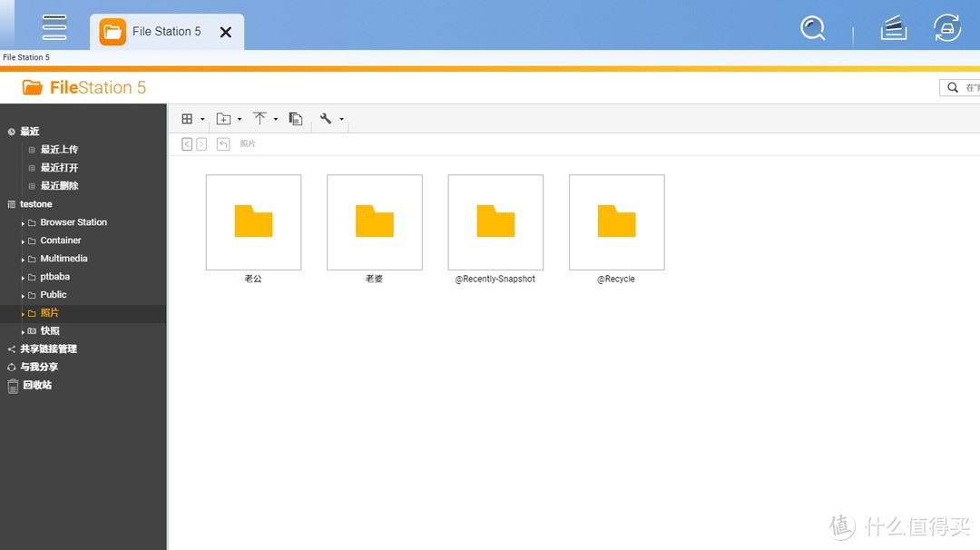Expand the Multimedia folder tree arrow

point(23,260)
